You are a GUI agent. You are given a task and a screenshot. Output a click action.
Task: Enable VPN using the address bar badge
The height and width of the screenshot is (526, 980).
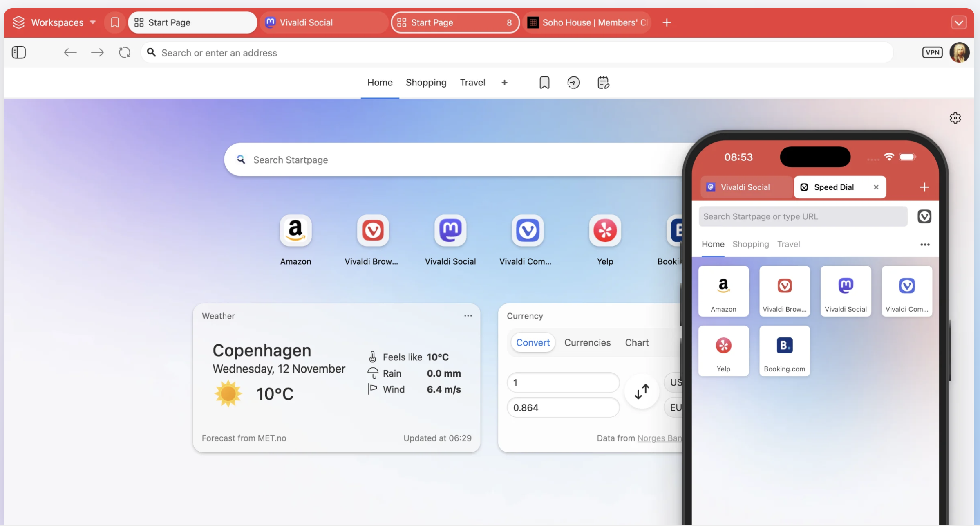933,52
